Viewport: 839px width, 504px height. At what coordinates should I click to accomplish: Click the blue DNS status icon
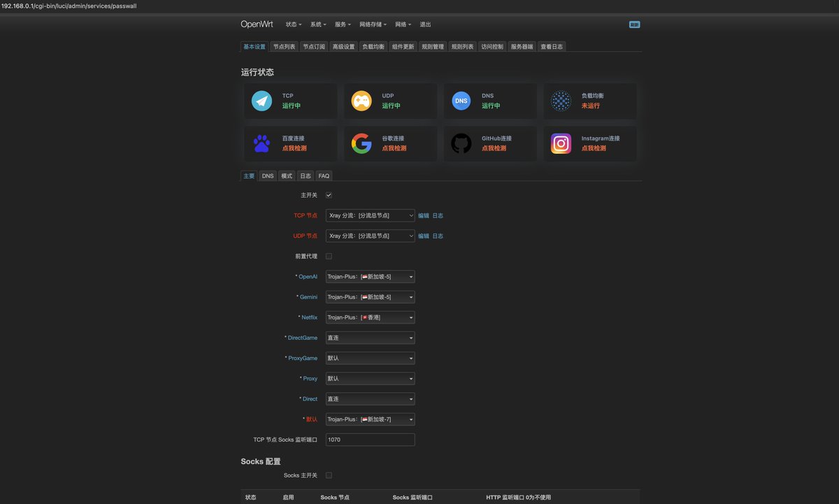click(461, 101)
